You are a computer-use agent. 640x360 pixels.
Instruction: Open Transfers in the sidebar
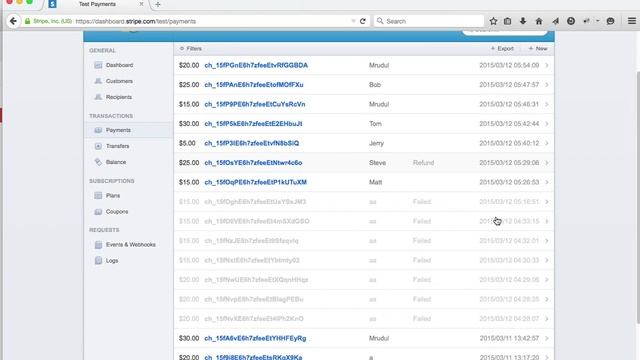coord(118,146)
